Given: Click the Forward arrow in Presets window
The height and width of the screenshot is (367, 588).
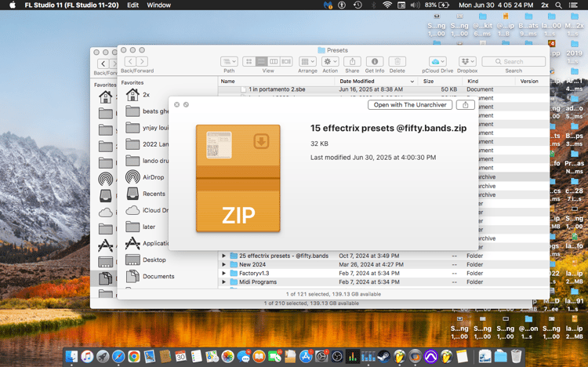Looking at the screenshot, I should click(142, 61).
